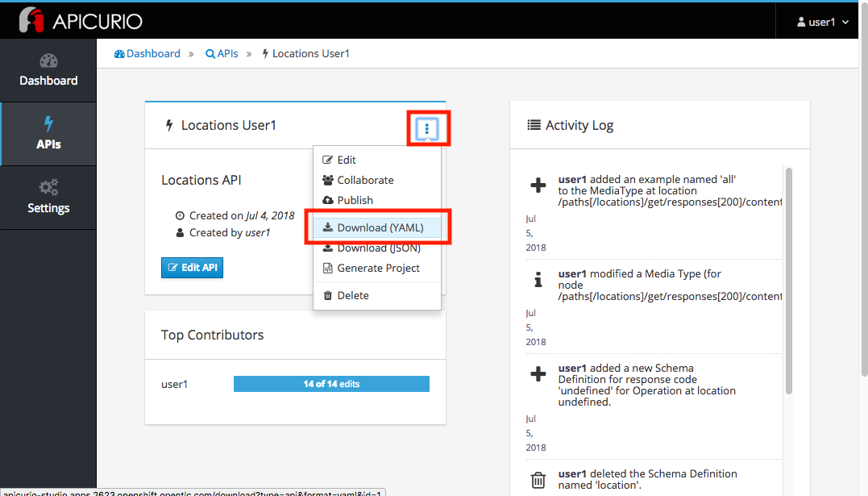Viewport: 868px width, 496px height.
Task: Click Publish in the actions menu
Action: [x=355, y=200]
